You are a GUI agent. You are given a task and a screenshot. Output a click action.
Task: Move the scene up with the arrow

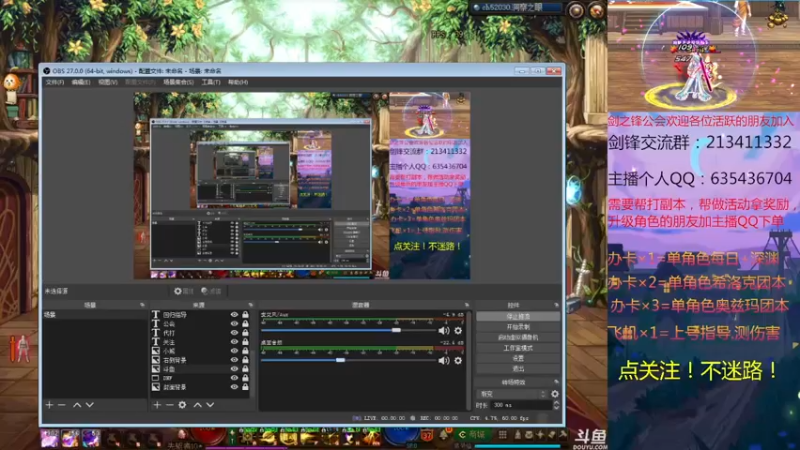pyautogui.click(x=77, y=405)
